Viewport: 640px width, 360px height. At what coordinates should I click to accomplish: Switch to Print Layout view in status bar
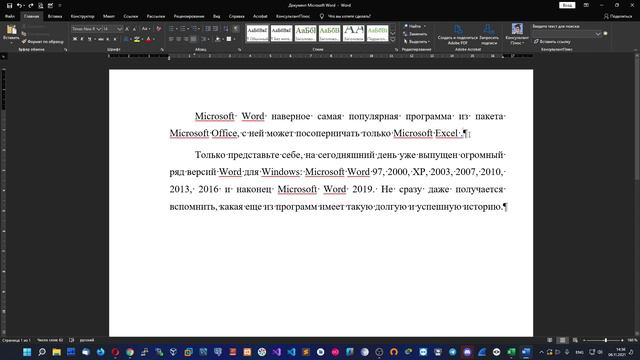562,340
